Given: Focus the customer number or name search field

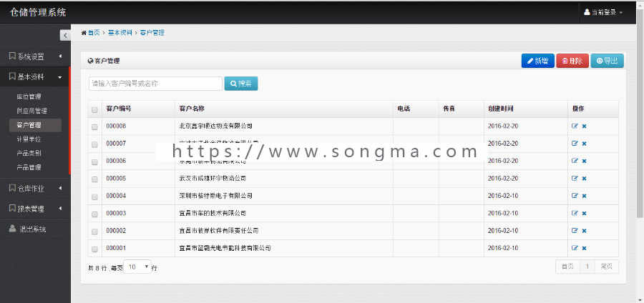Looking at the screenshot, I should 156,84.
